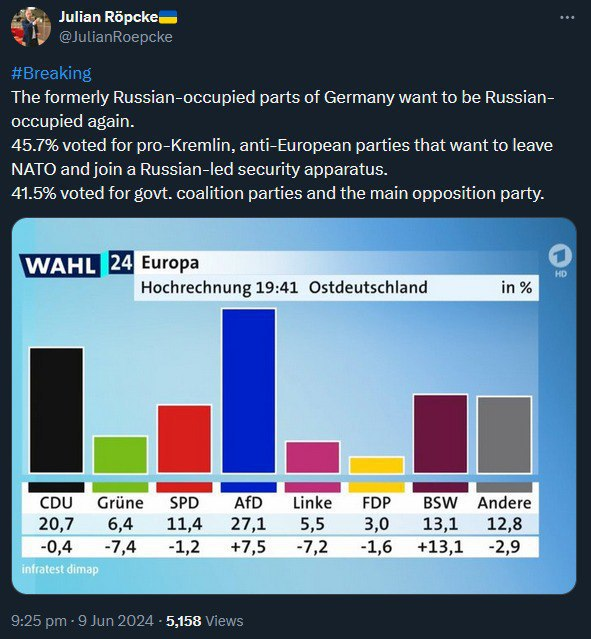Open Julian Röpcke's profile avatar
Image resolution: width=591 pixels, height=639 pixels.
tap(31, 27)
